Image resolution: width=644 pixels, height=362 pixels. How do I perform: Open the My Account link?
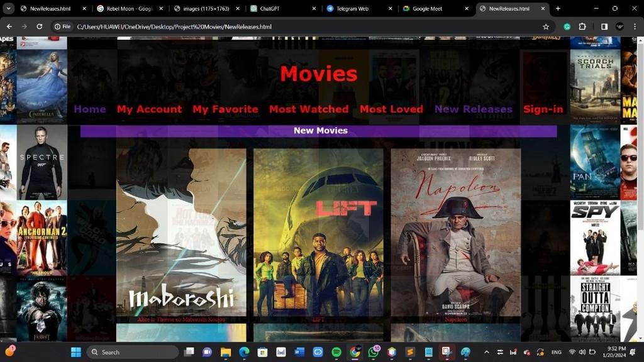click(x=150, y=109)
